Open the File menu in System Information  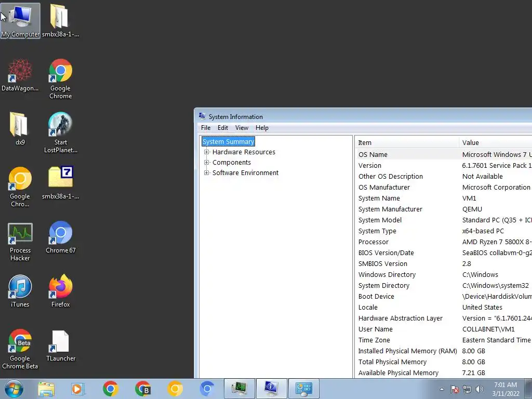206,128
